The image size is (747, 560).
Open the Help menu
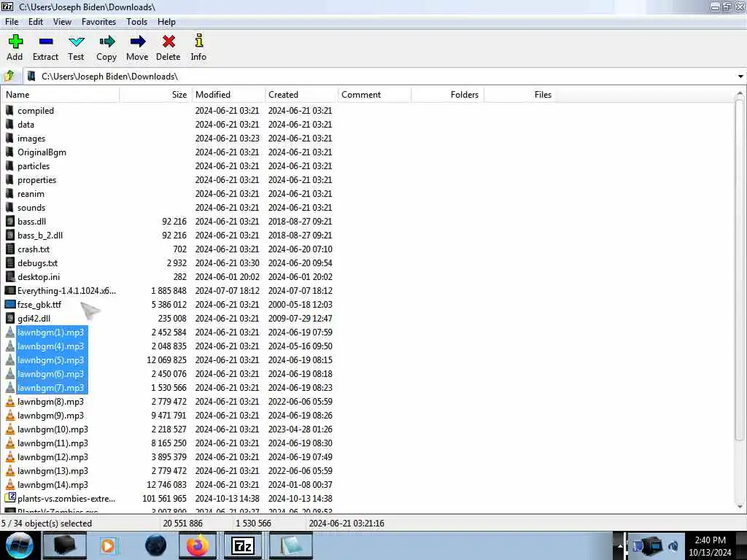pos(167,22)
